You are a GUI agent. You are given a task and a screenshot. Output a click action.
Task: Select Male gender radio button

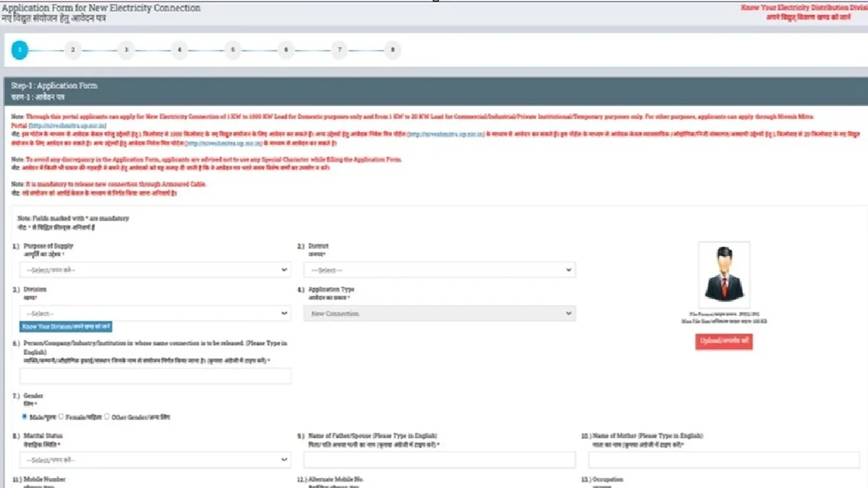coord(25,417)
